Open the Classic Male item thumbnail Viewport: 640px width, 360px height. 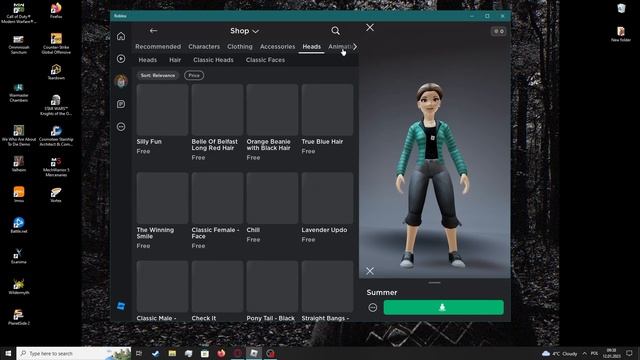coord(162,287)
